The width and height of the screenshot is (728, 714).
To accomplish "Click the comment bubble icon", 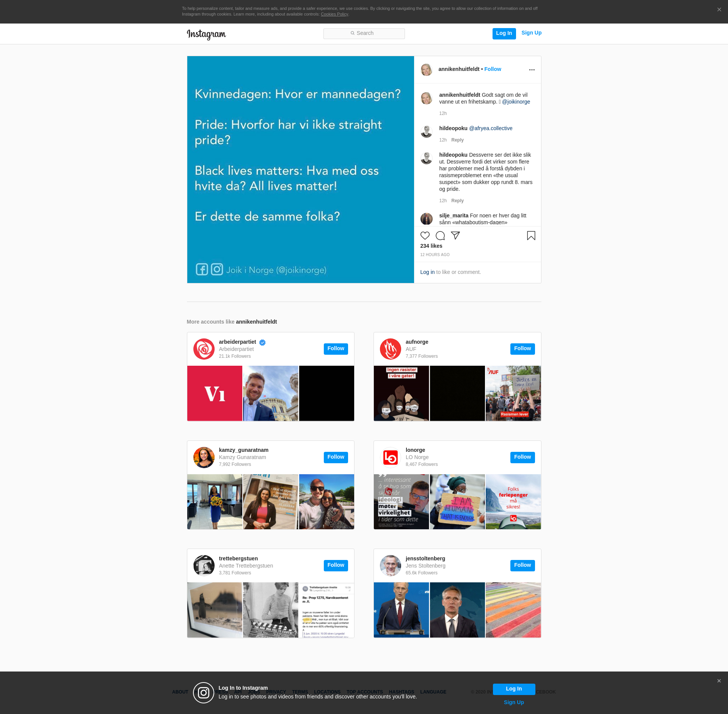I will [440, 236].
